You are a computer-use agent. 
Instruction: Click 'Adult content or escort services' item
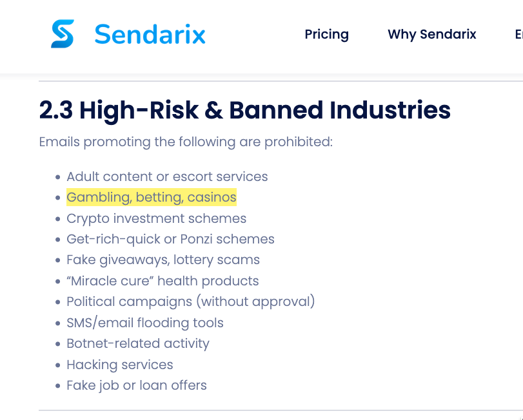[x=167, y=177]
